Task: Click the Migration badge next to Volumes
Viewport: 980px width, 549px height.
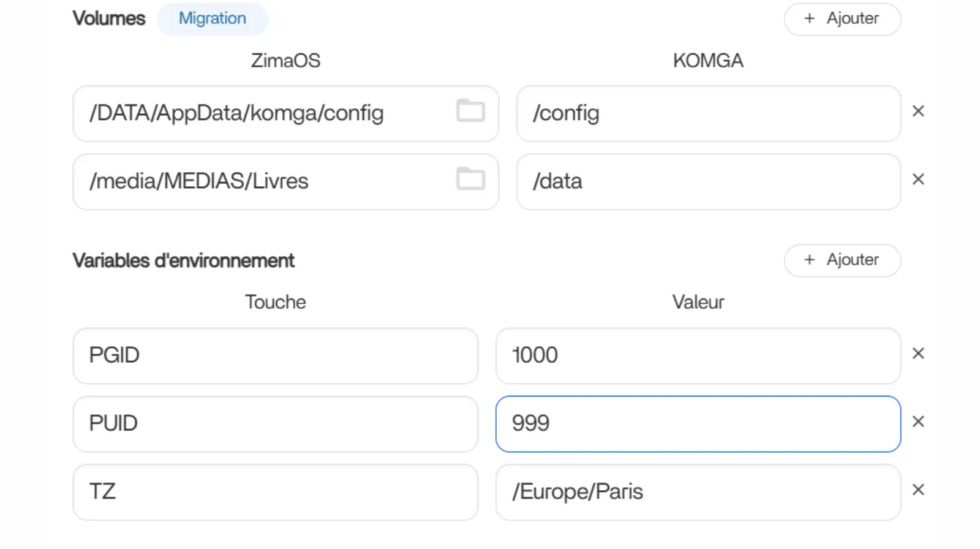Action: [212, 19]
